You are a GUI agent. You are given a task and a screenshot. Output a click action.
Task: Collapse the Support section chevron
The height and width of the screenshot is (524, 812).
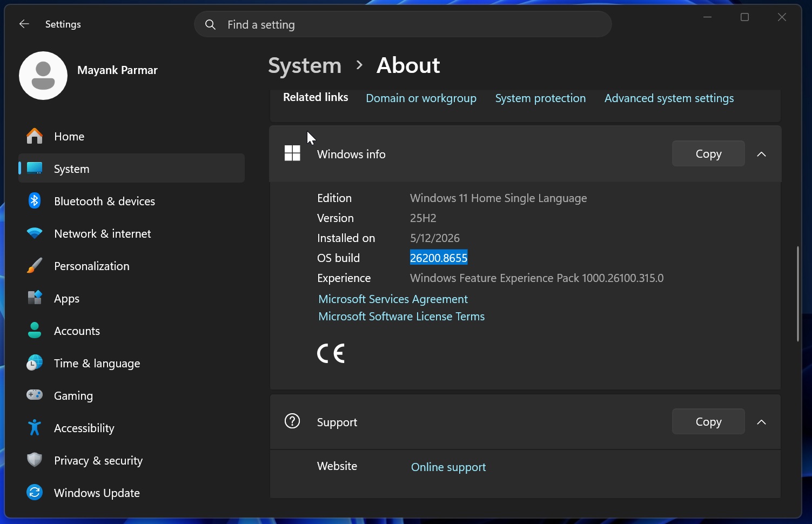pos(762,422)
